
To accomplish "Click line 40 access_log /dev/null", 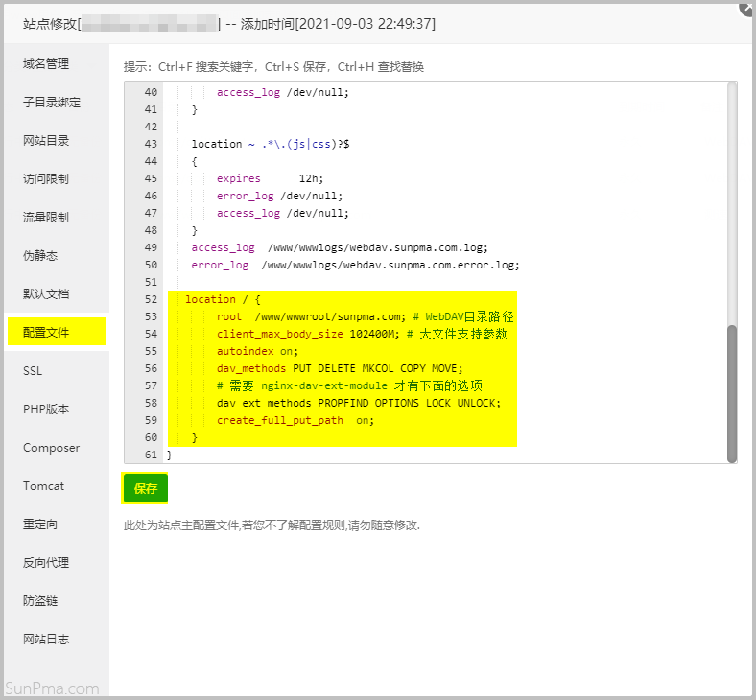I will coord(282,92).
